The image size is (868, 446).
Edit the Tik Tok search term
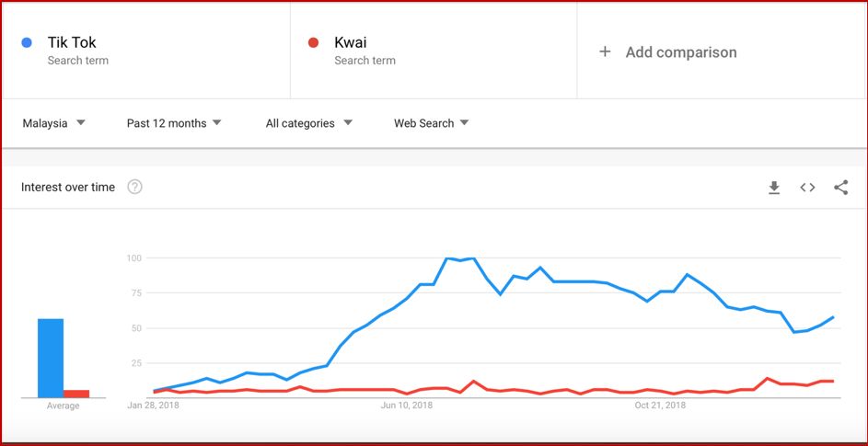tap(72, 42)
